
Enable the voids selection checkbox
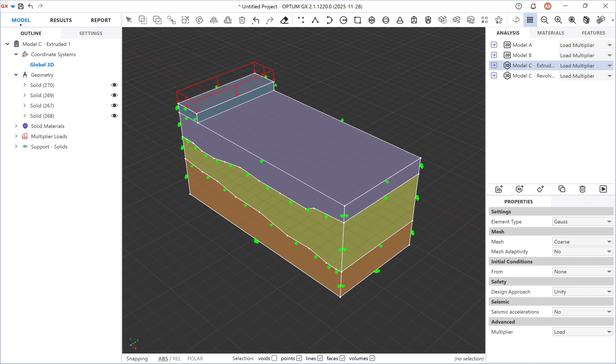coord(274,358)
